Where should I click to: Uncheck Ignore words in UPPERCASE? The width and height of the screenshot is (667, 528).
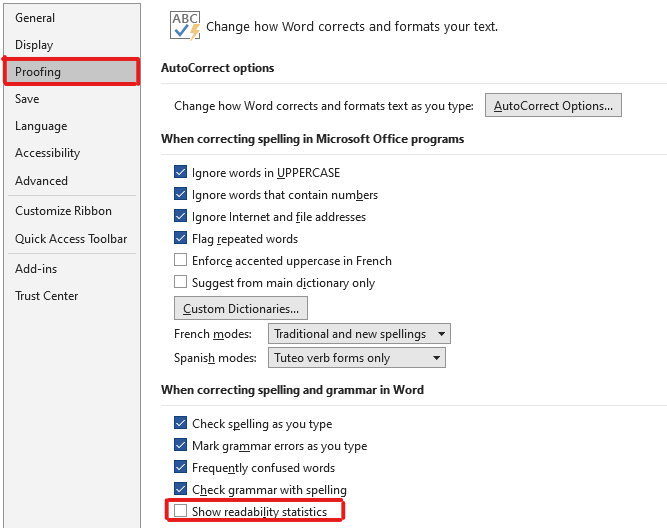click(x=180, y=172)
